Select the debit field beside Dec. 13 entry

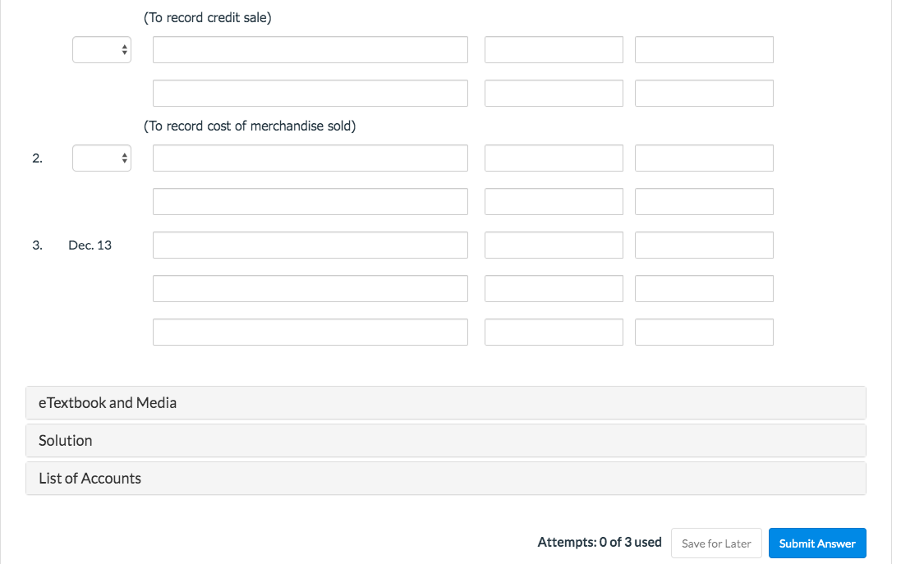click(554, 245)
